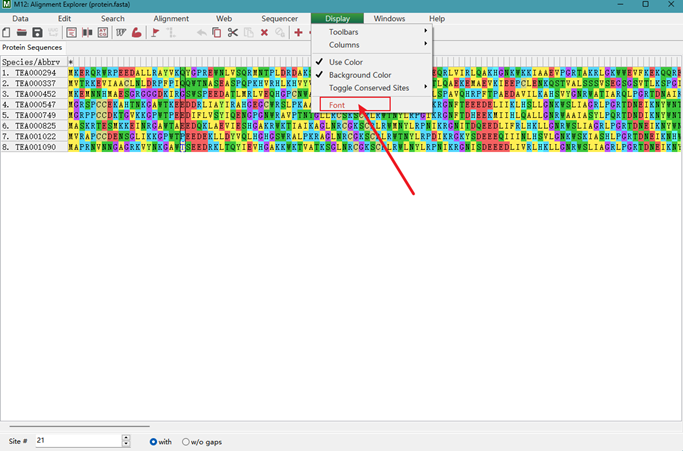Image resolution: width=683 pixels, height=451 pixels.
Task: Switch to the Protein Sequences tab
Action: point(32,47)
